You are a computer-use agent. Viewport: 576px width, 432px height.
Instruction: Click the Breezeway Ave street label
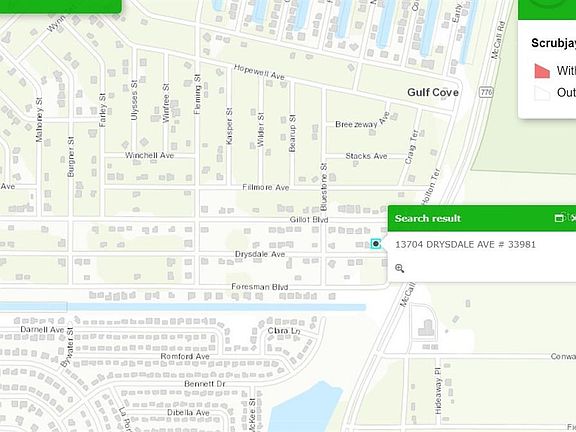(362, 121)
